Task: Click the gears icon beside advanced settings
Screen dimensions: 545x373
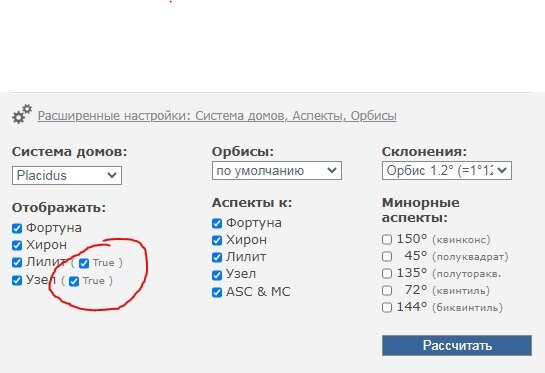Action: point(22,114)
